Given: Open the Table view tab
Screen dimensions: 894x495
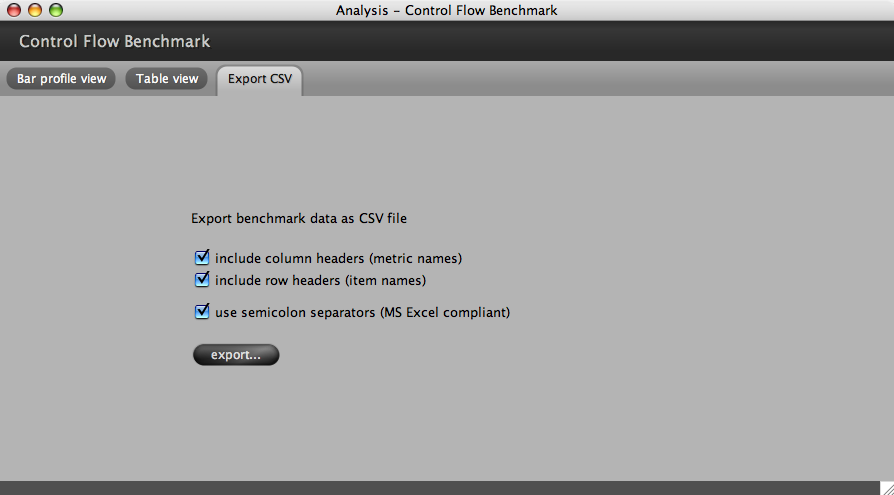Looking at the screenshot, I should click(x=167, y=79).
